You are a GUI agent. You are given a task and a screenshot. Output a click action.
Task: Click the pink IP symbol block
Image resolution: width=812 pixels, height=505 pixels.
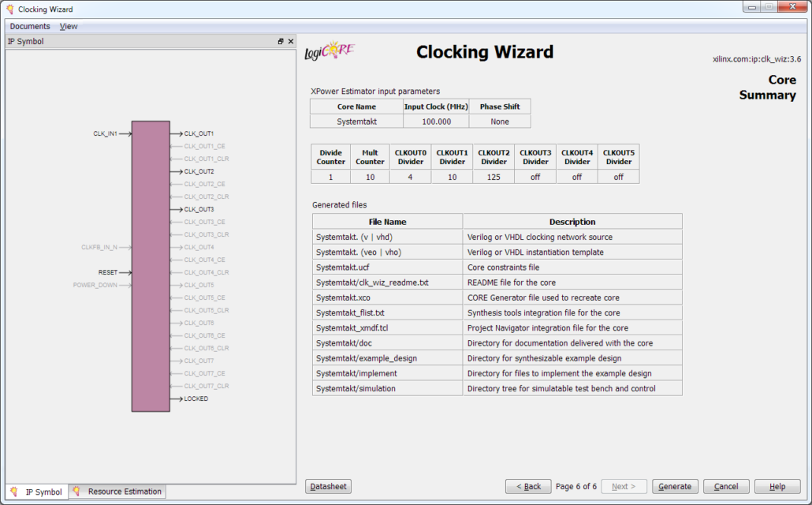click(x=151, y=267)
